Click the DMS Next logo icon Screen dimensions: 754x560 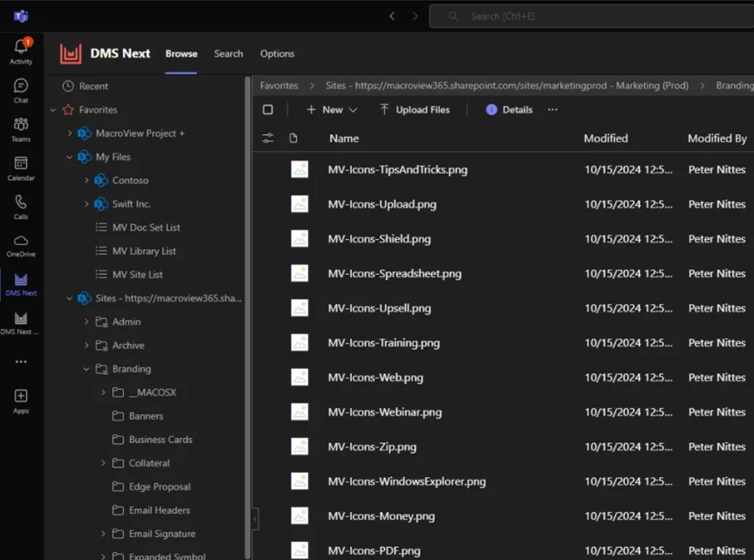point(71,53)
